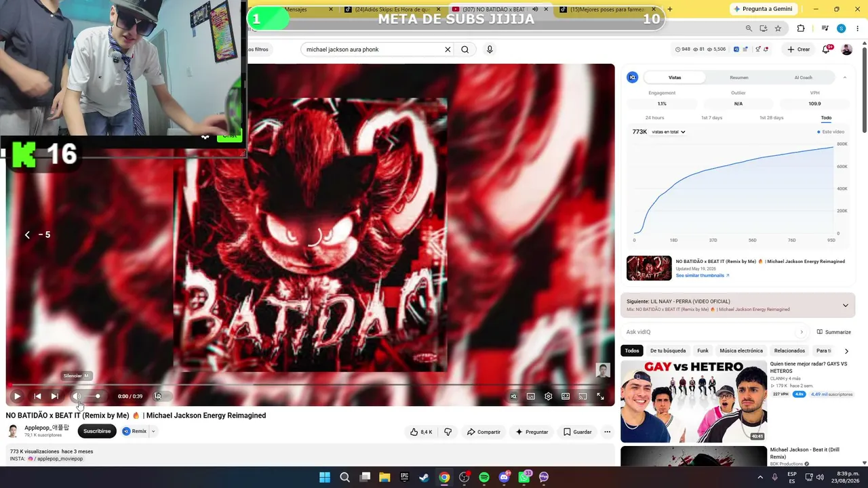868x488 pixels.
Task: Open the 'vistas en total' dropdown
Action: (668, 132)
